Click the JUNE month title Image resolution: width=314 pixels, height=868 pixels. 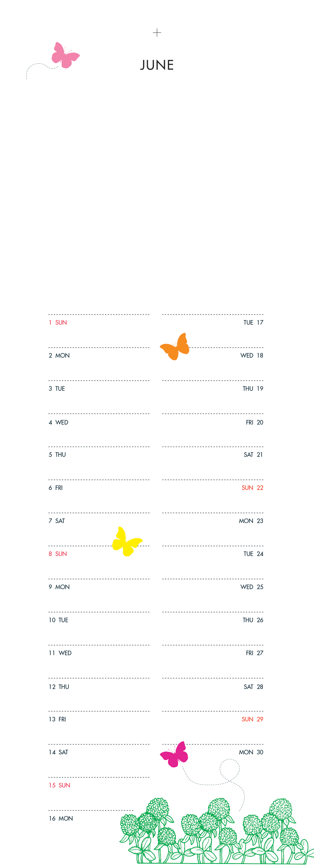(x=157, y=65)
